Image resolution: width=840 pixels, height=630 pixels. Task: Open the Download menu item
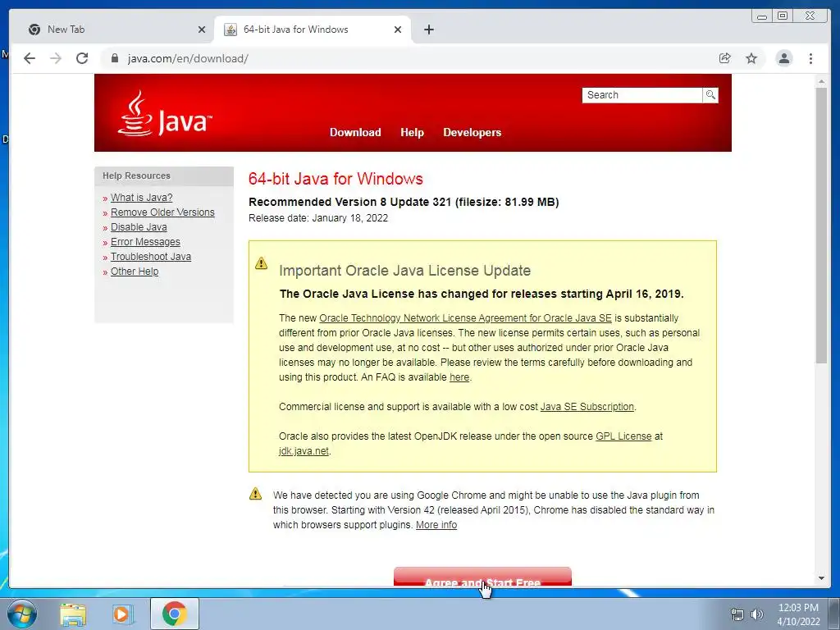click(x=355, y=132)
